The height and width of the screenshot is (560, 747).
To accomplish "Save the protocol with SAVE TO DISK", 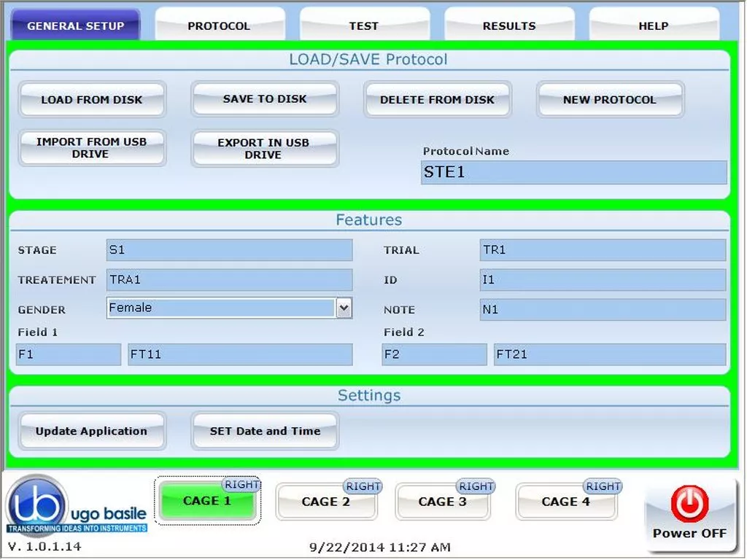I will [x=265, y=99].
